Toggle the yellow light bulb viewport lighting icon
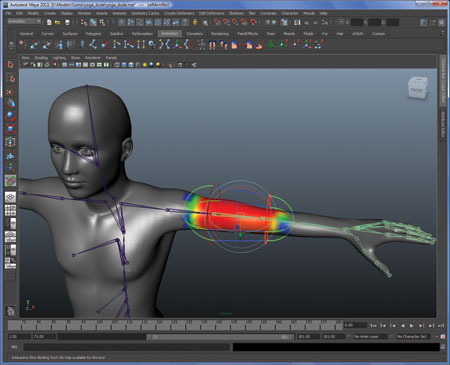This screenshot has height=365, width=450. point(145,65)
